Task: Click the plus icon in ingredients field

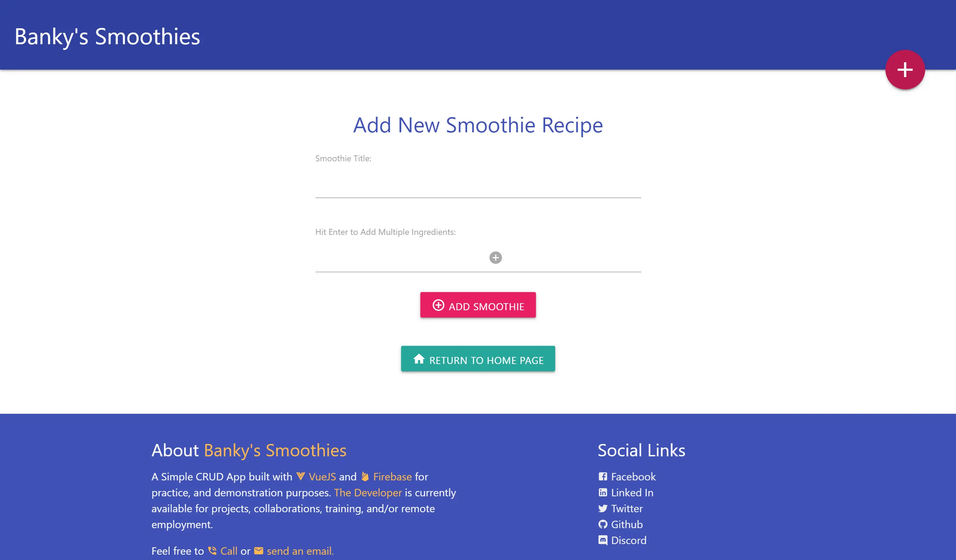Action: (x=496, y=257)
